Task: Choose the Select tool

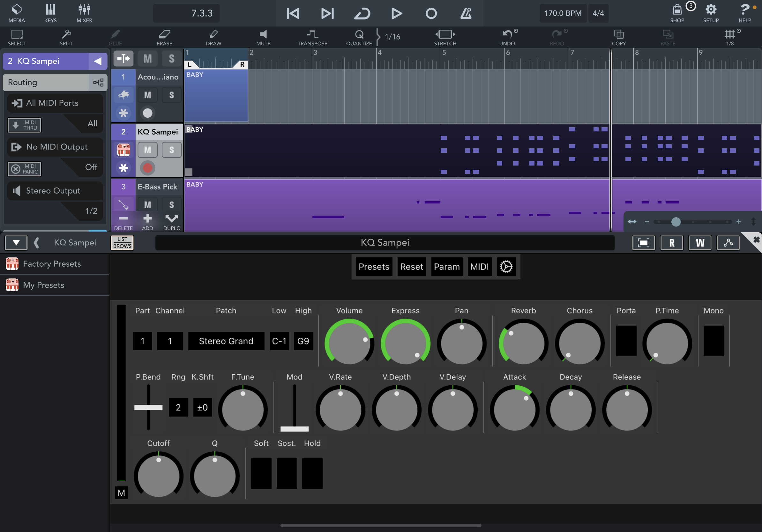Action: (x=17, y=38)
